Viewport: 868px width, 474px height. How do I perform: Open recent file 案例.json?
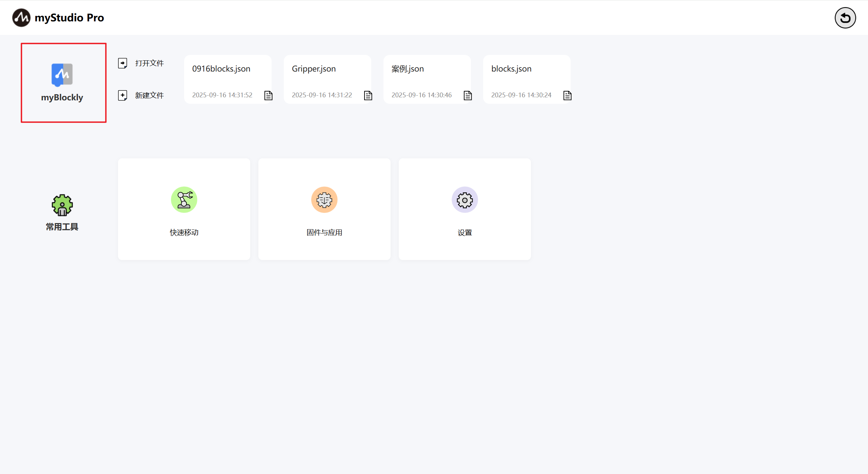pos(408,69)
